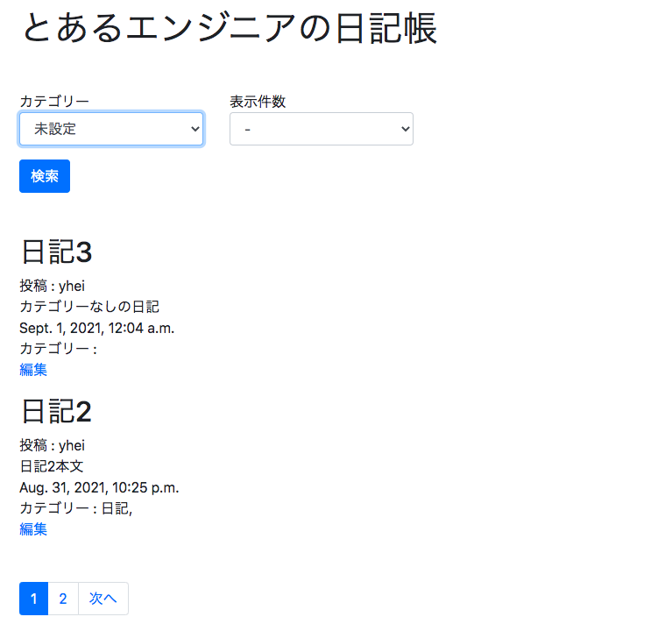Click 投稿 : yhei under 日記3
The image size is (672, 631).
[52, 286]
